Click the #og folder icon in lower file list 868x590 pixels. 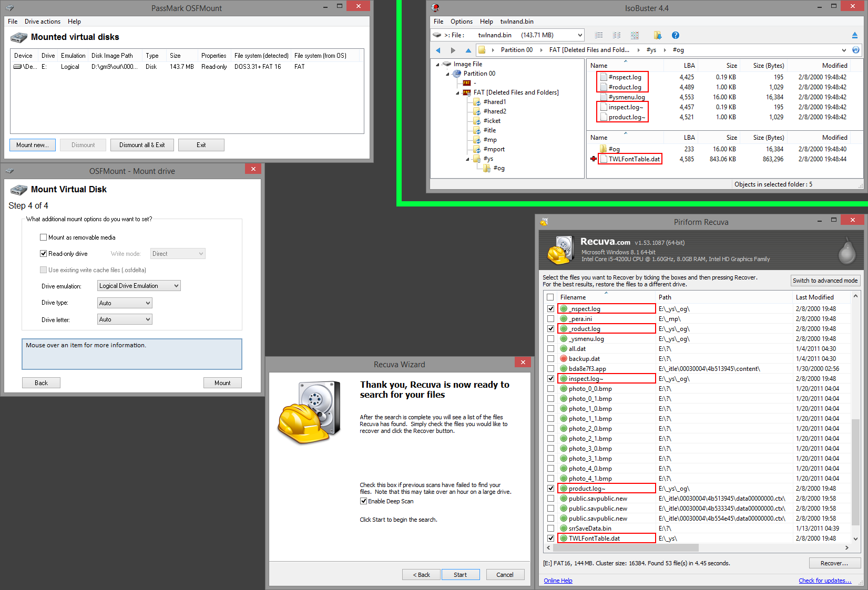604,149
